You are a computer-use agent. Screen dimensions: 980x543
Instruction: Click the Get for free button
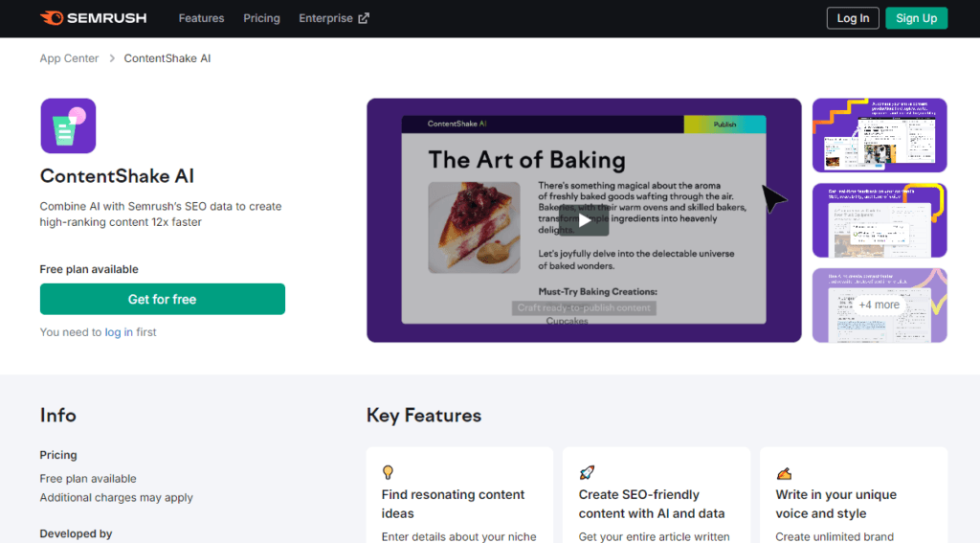163,299
